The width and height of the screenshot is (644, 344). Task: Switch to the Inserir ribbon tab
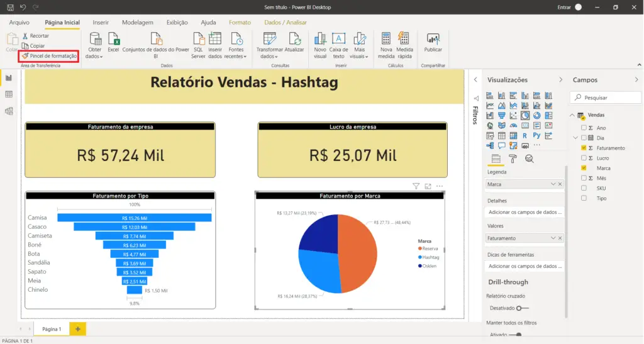pyautogui.click(x=101, y=23)
